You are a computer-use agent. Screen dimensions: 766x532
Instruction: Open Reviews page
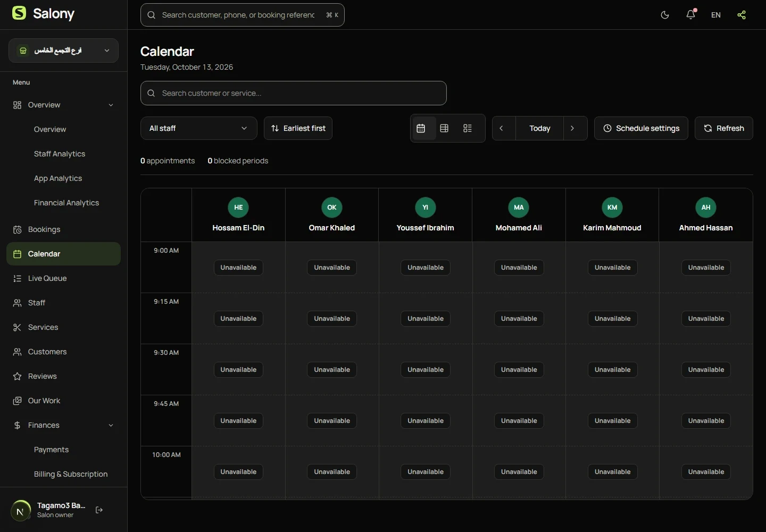(x=63, y=376)
